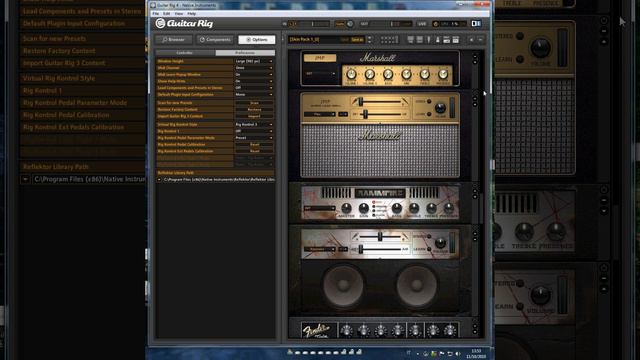Open the Preferences options tab
The height and width of the screenshot is (360, 640).
pos(245,53)
